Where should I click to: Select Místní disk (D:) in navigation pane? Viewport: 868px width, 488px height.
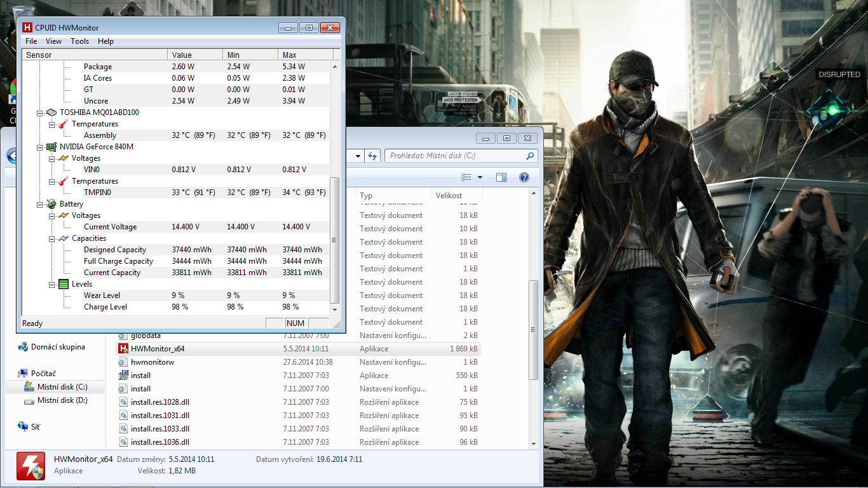55,400
